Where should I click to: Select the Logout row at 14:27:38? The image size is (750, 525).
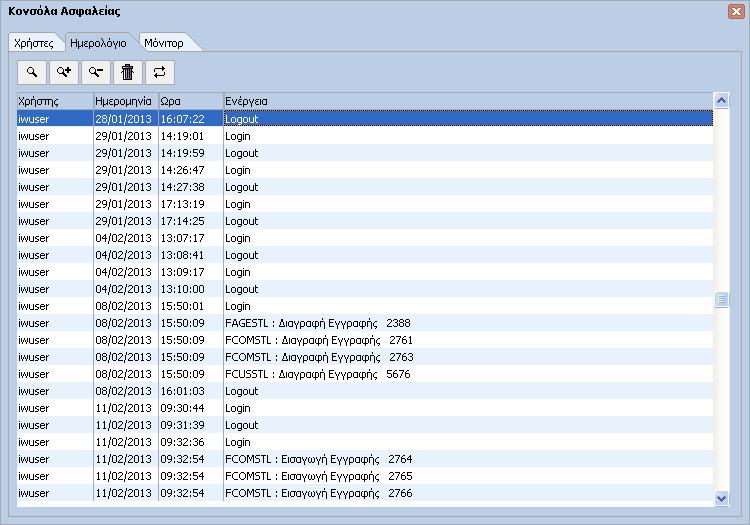click(x=365, y=187)
